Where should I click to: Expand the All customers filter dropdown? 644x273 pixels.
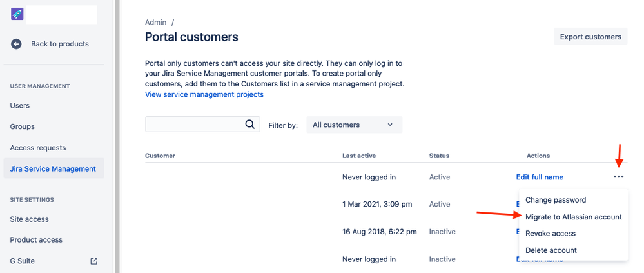pos(354,125)
